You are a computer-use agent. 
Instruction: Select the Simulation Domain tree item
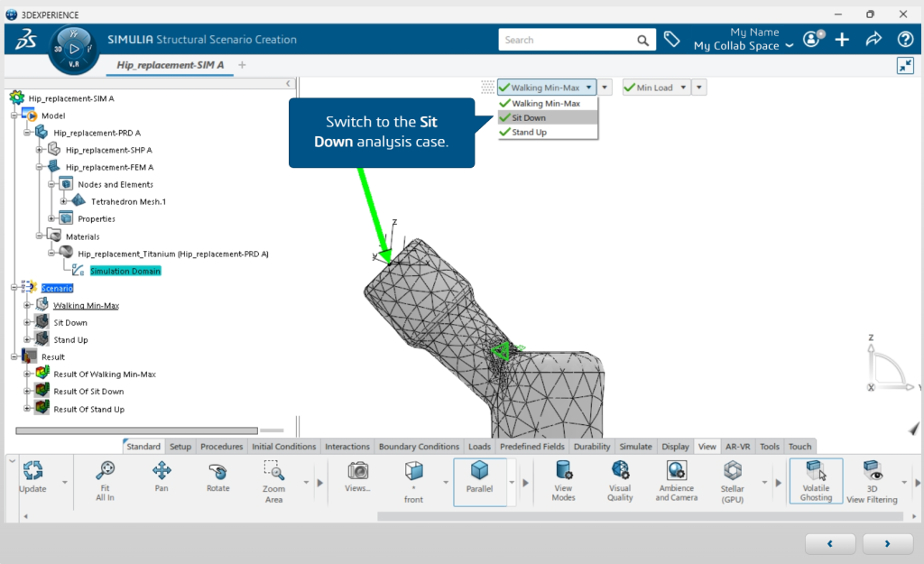125,271
